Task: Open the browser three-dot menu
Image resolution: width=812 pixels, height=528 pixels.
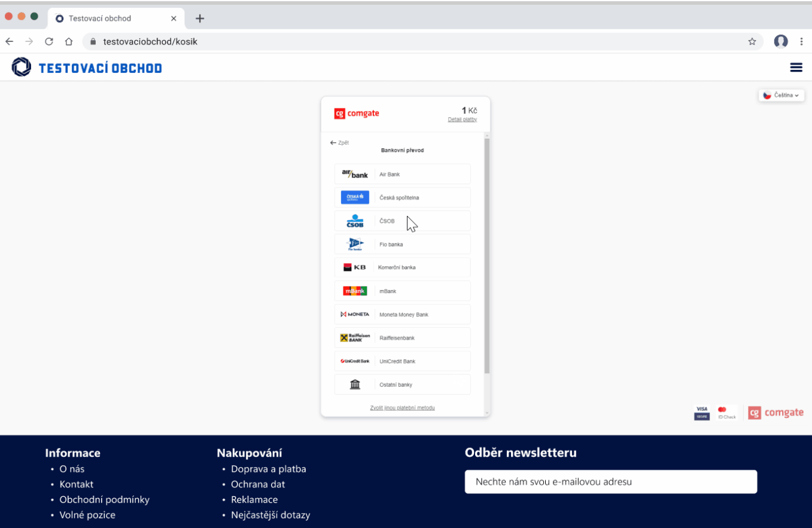Action: [801, 42]
